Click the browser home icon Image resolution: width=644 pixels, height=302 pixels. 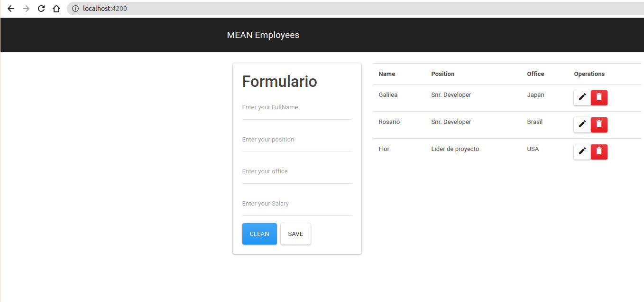click(56, 8)
